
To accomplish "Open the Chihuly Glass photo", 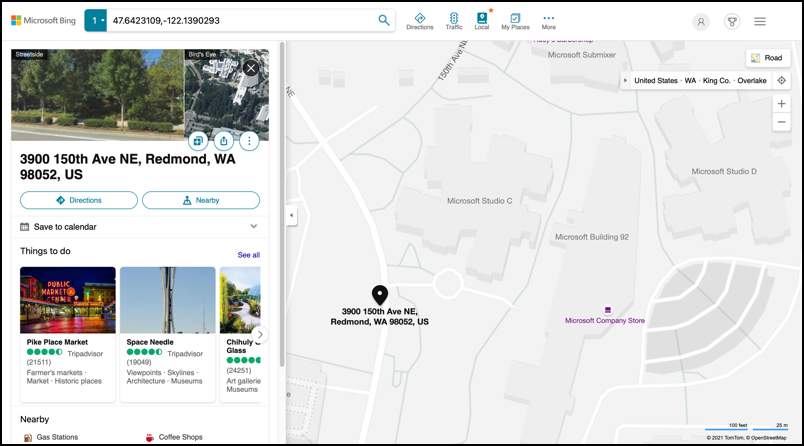I will tap(240, 300).
